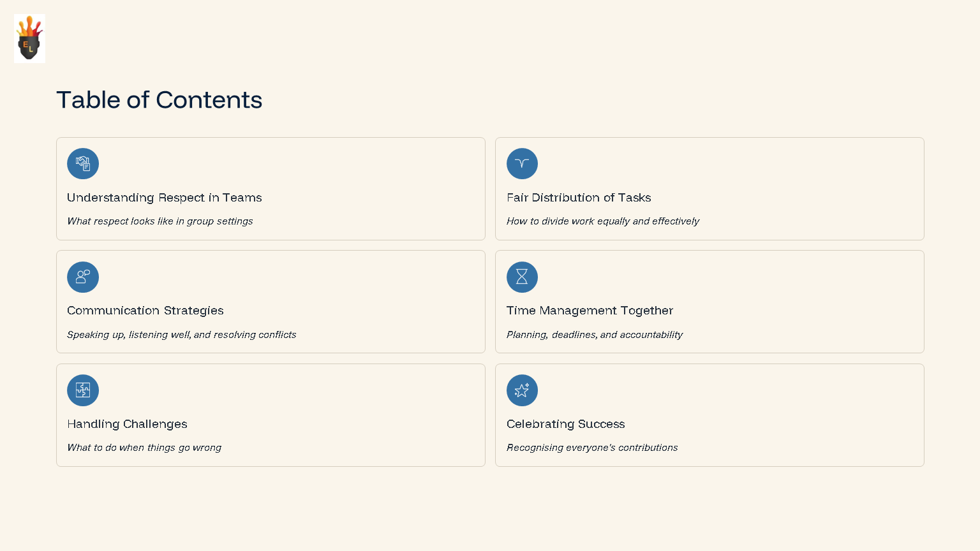
Task: Click the speech bubble person icon
Action: tap(83, 277)
